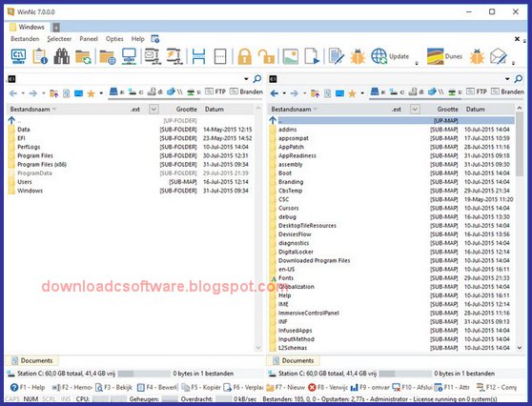Open left panel .ext column dropdown
The image size is (532, 406).
pos(153,110)
